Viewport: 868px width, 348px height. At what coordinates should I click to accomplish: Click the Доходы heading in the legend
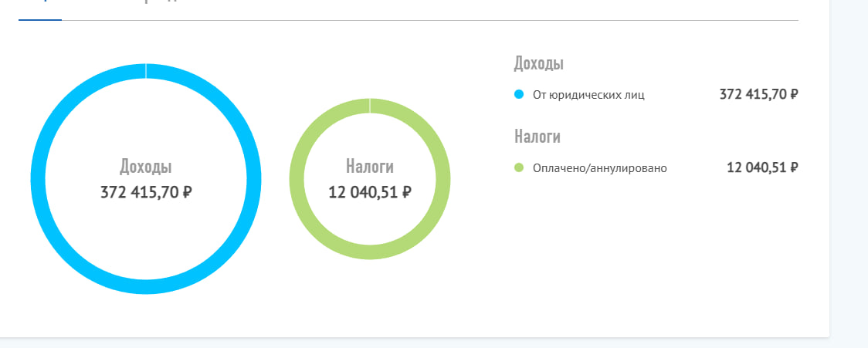538,64
